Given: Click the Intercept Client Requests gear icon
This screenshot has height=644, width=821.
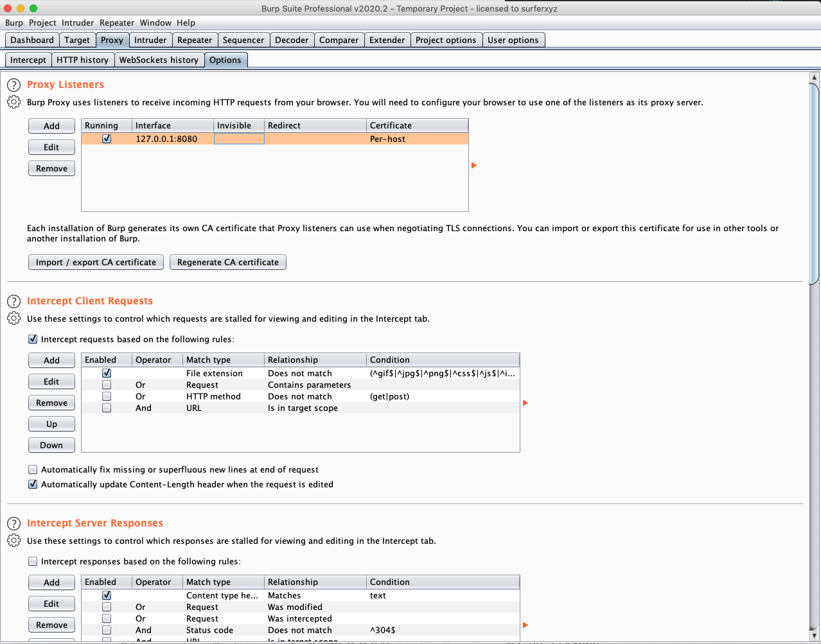Looking at the screenshot, I should (13, 318).
